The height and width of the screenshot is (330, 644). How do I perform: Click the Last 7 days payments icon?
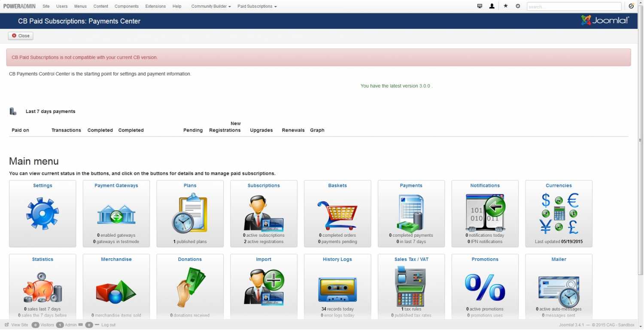13,111
